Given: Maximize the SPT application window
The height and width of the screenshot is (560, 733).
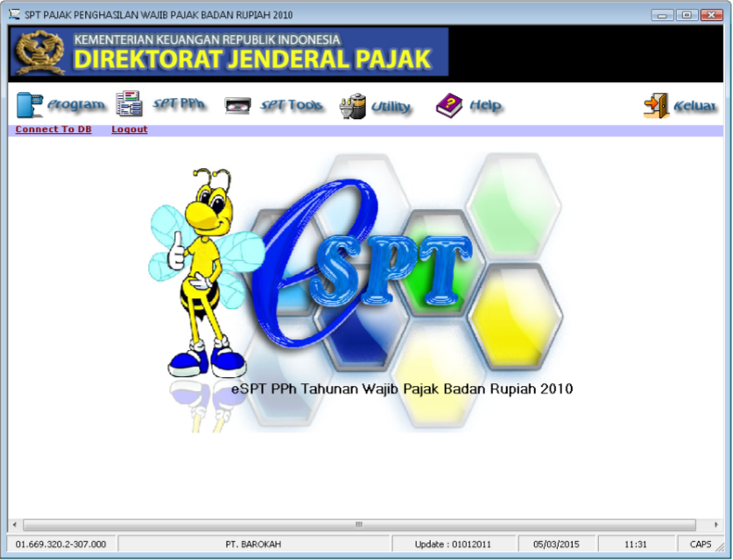Looking at the screenshot, I should [x=687, y=15].
